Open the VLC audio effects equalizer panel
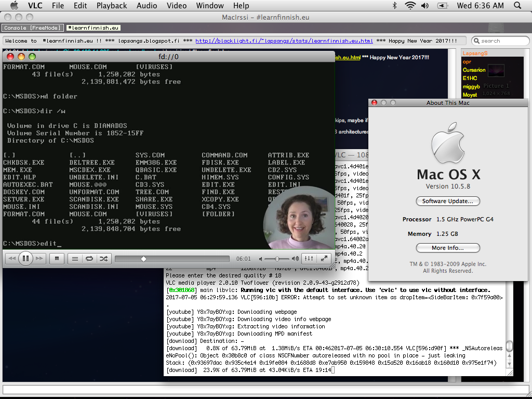This screenshot has width=532, height=399. click(x=309, y=258)
